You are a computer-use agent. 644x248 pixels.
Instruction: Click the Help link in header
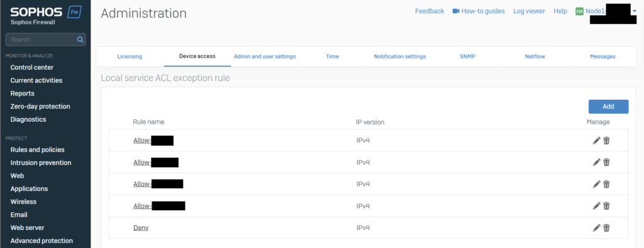point(560,11)
